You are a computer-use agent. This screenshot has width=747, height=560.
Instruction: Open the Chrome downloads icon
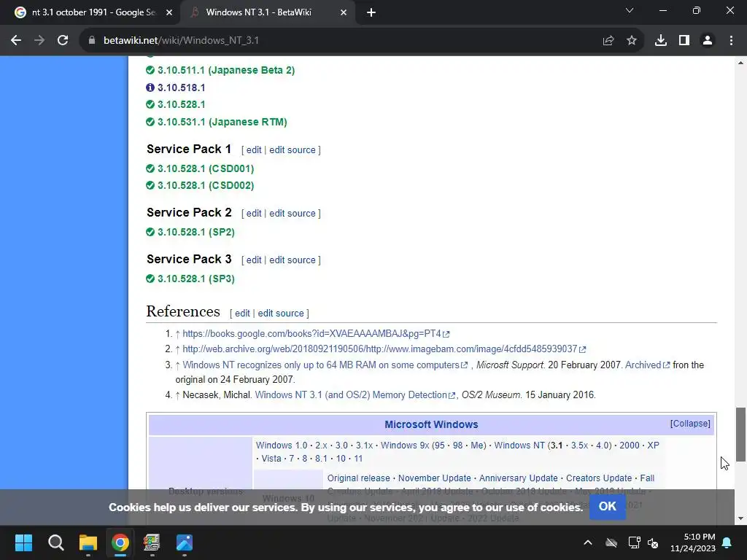point(661,41)
